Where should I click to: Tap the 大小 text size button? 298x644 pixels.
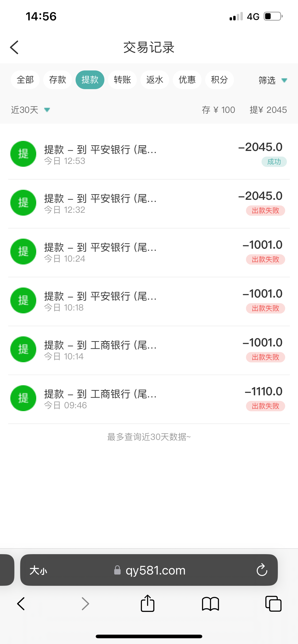(x=38, y=570)
